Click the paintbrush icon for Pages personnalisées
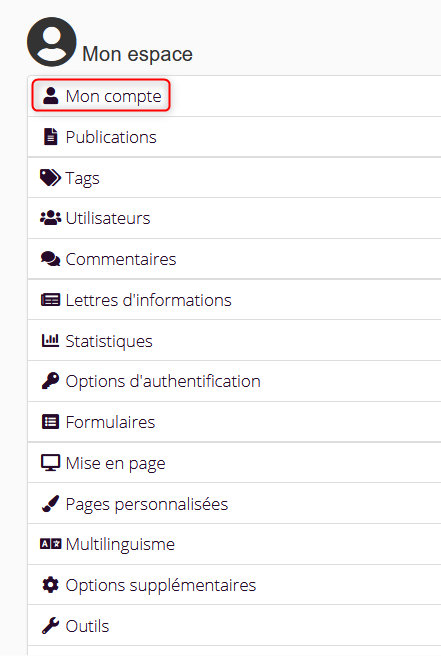 tap(50, 504)
